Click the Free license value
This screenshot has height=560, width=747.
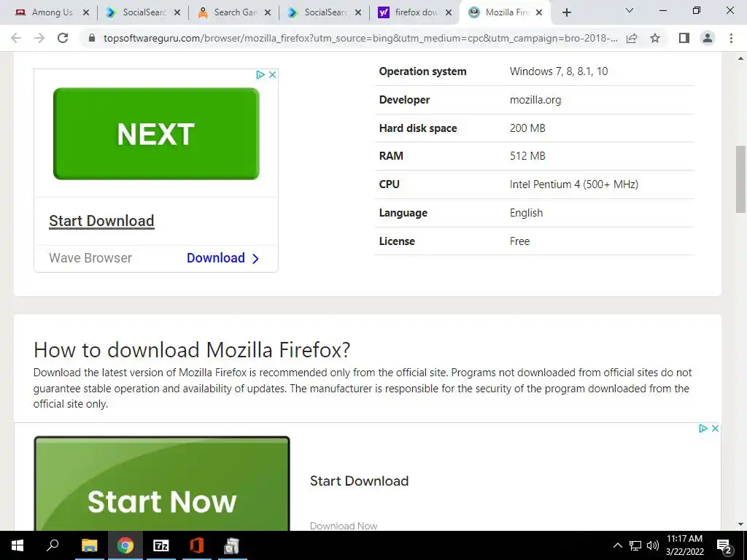point(519,241)
